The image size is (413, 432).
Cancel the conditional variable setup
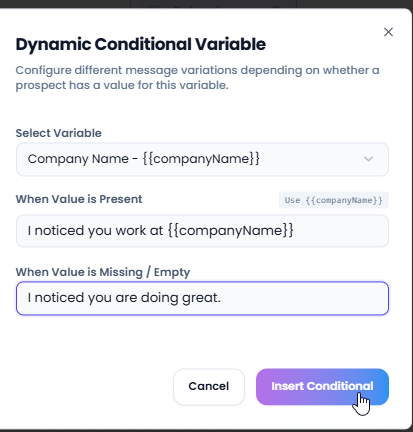(x=209, y=386)
